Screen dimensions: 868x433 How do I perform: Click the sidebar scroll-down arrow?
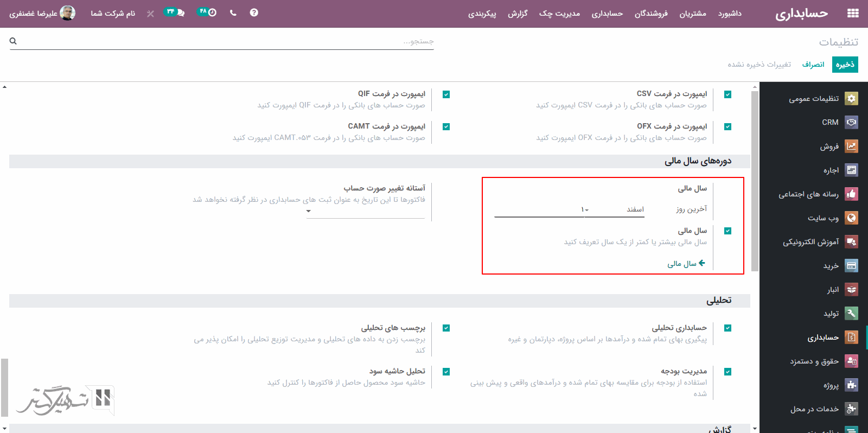(755, 428)
